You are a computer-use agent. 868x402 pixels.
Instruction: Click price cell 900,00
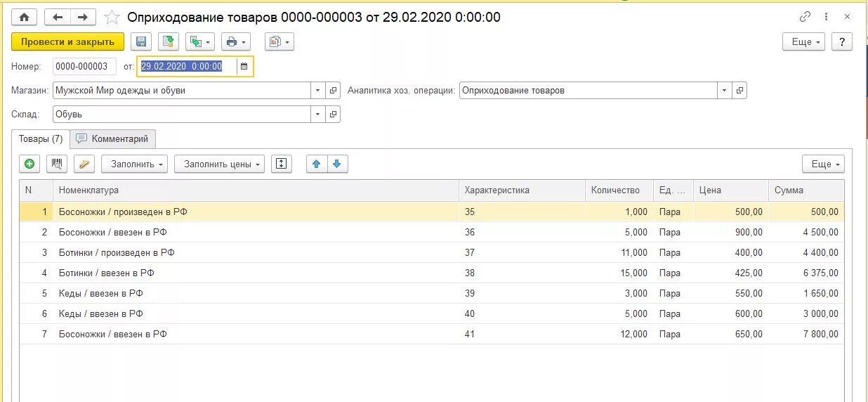pyautogui.click(x=731, y=232)
